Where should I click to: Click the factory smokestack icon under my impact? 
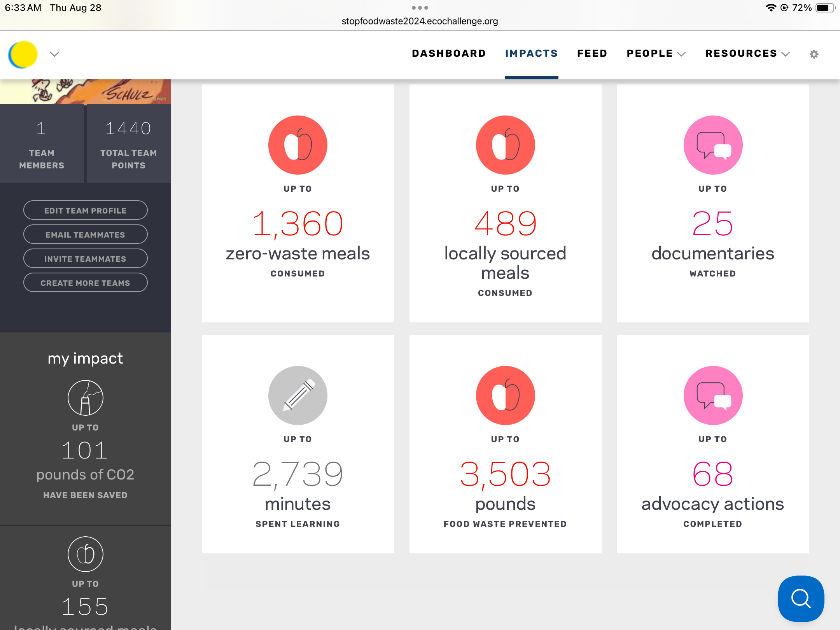pyautogui.click(x=85, y=398)
